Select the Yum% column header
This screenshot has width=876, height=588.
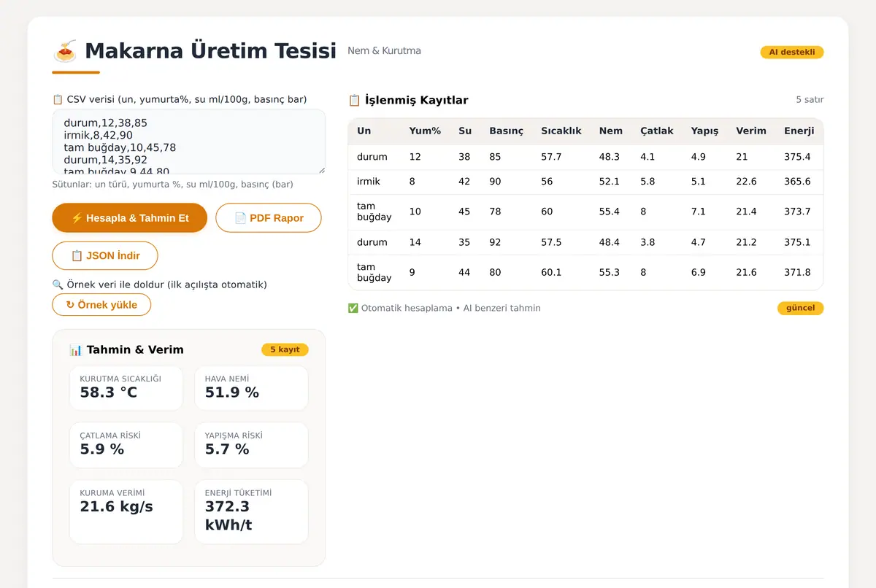[x=425, y=131]
